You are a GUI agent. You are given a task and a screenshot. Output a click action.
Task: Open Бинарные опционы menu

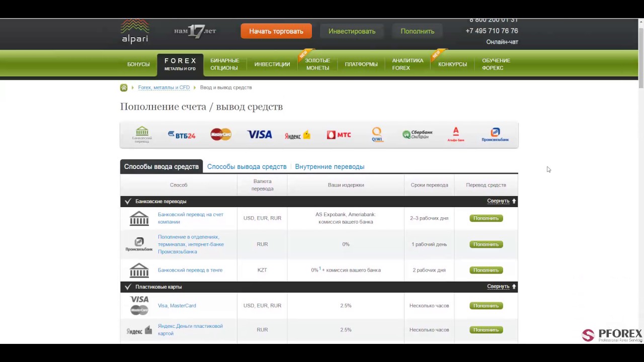(x=224, y=64)
